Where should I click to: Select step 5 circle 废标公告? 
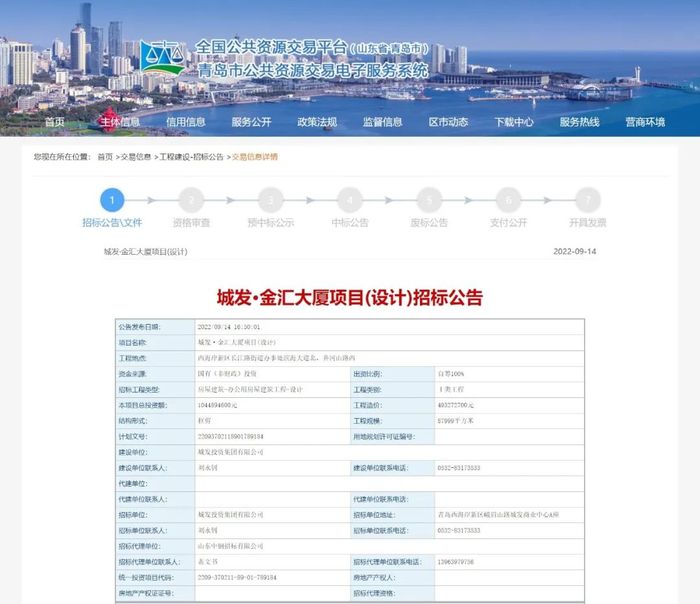point(429,200)
